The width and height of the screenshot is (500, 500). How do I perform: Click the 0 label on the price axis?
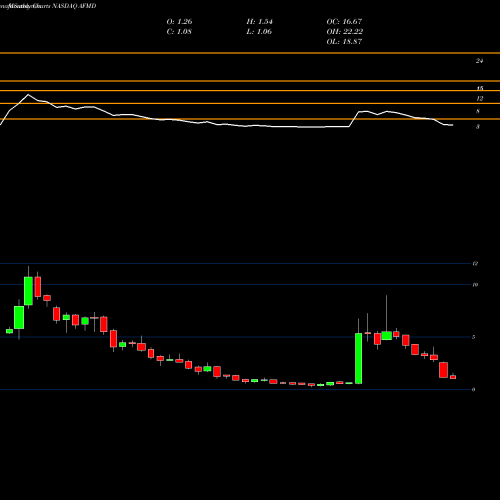click(x=473, y=389)
